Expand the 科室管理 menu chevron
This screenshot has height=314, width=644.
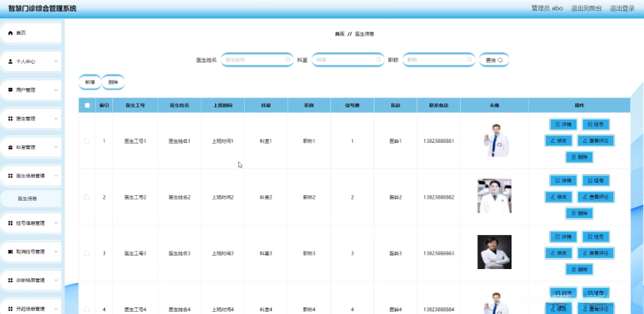(56, 147)
